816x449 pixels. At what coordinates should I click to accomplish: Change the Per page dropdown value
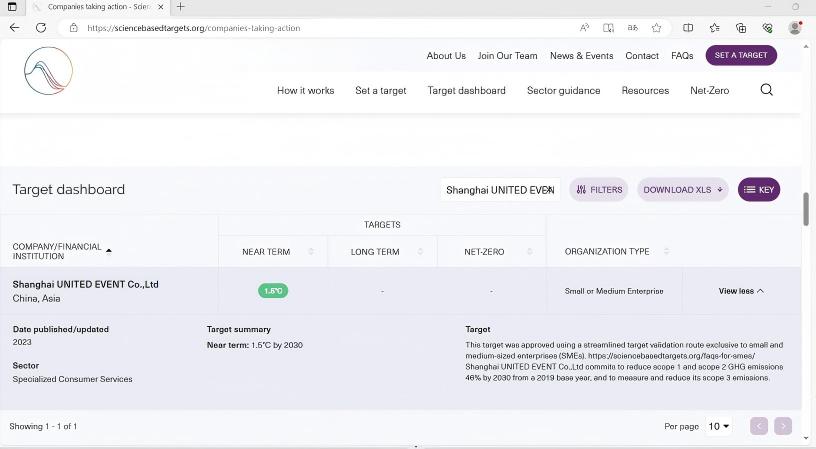[x=719, y=426]
